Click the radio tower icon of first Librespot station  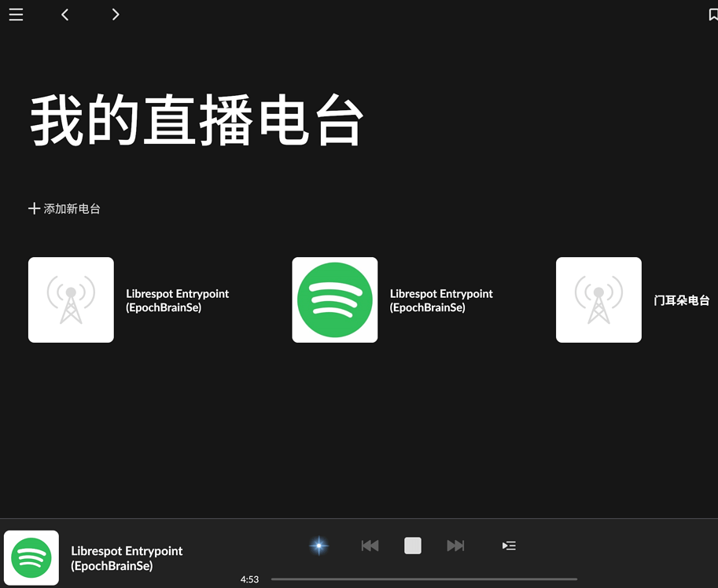tap(71, 300)
